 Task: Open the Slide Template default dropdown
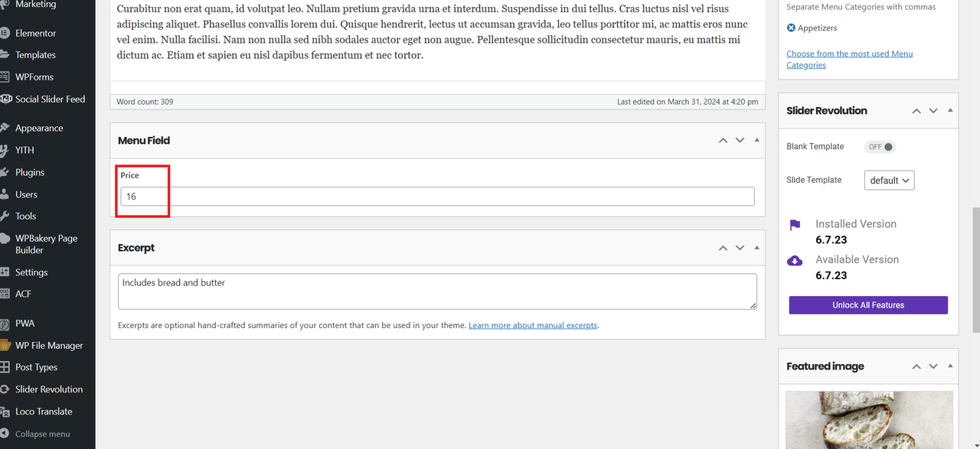click(890, 181)
